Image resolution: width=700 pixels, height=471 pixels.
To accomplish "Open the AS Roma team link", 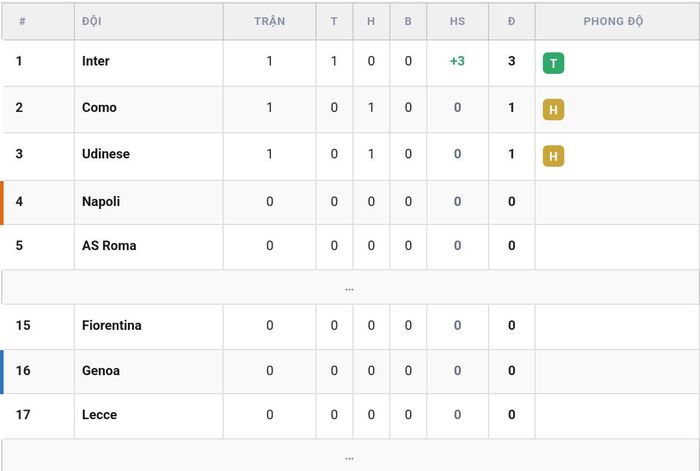I will 109,246.
